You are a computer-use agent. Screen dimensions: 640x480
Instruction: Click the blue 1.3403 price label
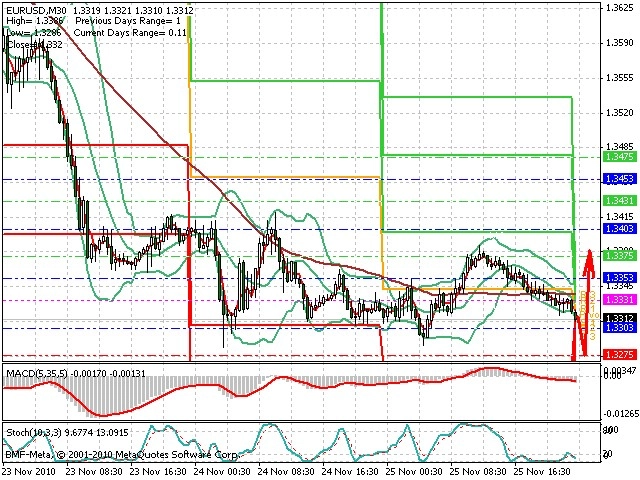point(620,229)
